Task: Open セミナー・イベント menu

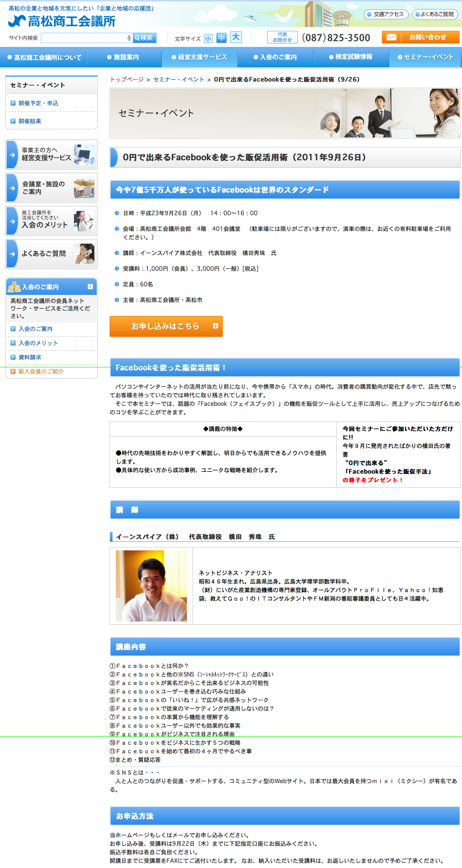Action: click(425, 57)
